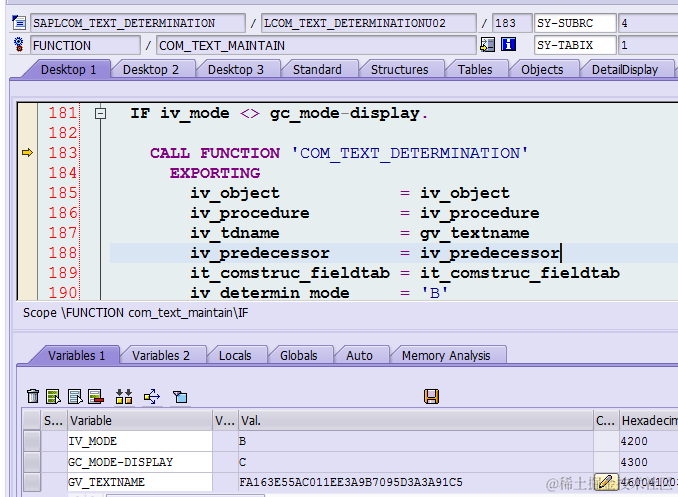678x497 pixels.
Task: Click the LCOM_TEXT_DETERMINATIONU02 include field
Action: [368, 23]
